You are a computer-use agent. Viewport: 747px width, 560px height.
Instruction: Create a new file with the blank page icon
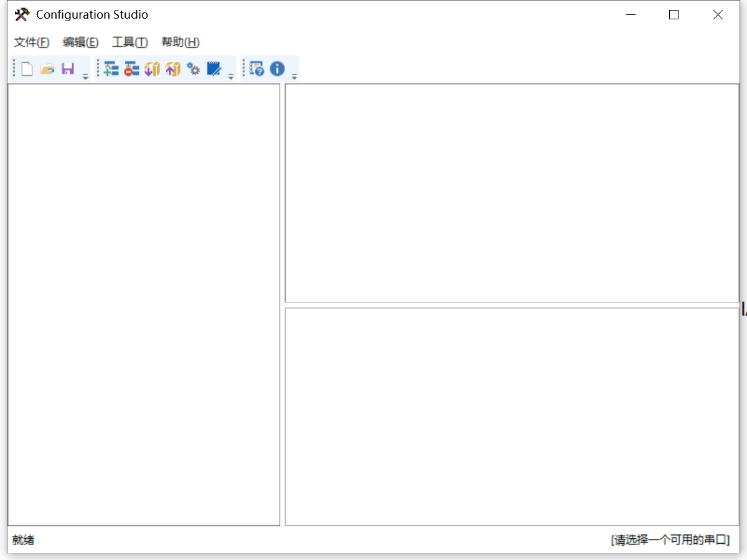click(x=27, y=69)
